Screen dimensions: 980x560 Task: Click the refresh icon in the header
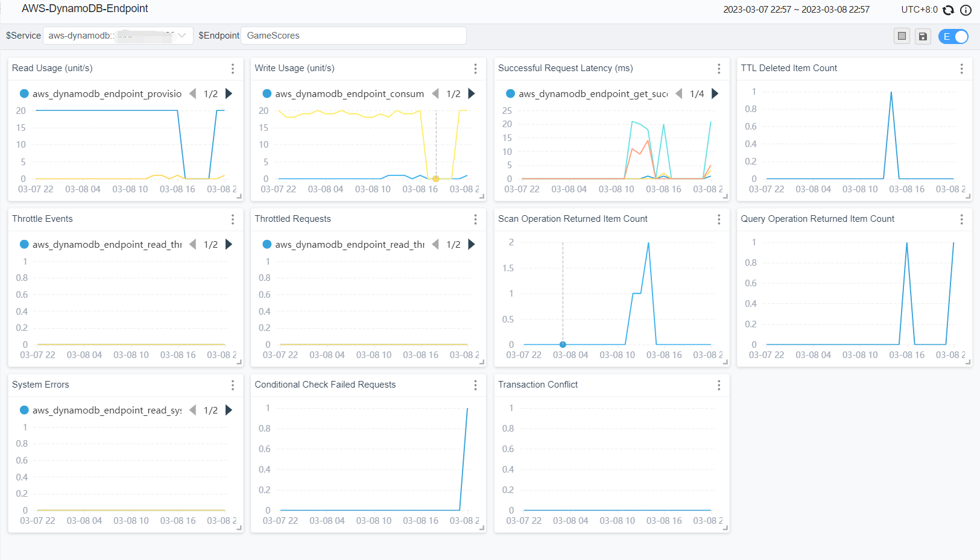coord(948,10)
